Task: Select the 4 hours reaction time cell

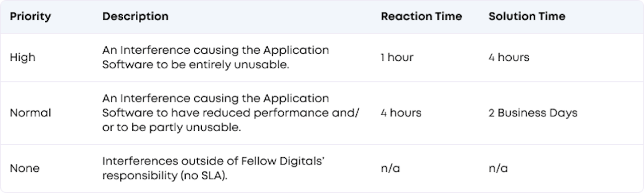Action: pyautogui.click(x=401, y=113)
